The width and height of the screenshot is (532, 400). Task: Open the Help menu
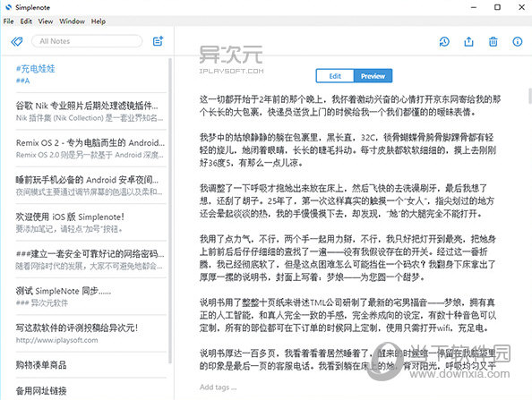[99, 21]
